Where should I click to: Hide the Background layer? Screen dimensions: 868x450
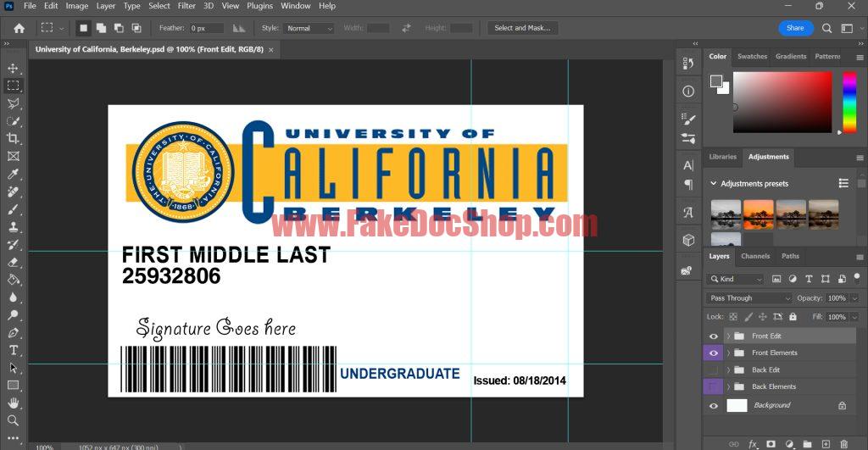tap(713, 406)
